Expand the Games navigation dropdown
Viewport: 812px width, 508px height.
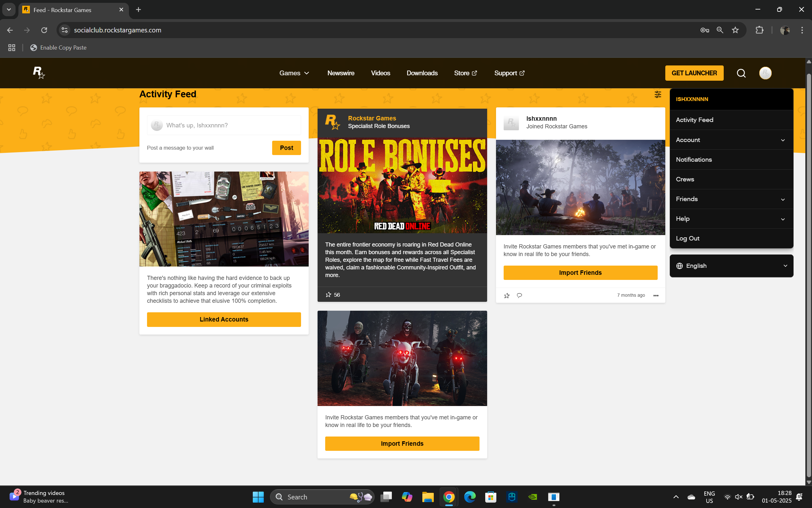coord(294,73)
